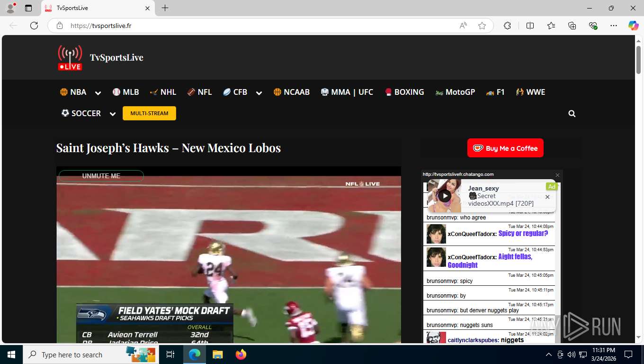
Task: Expand the CFB submenu chevron
Action: pyautogui.click(x=259, y=93)
